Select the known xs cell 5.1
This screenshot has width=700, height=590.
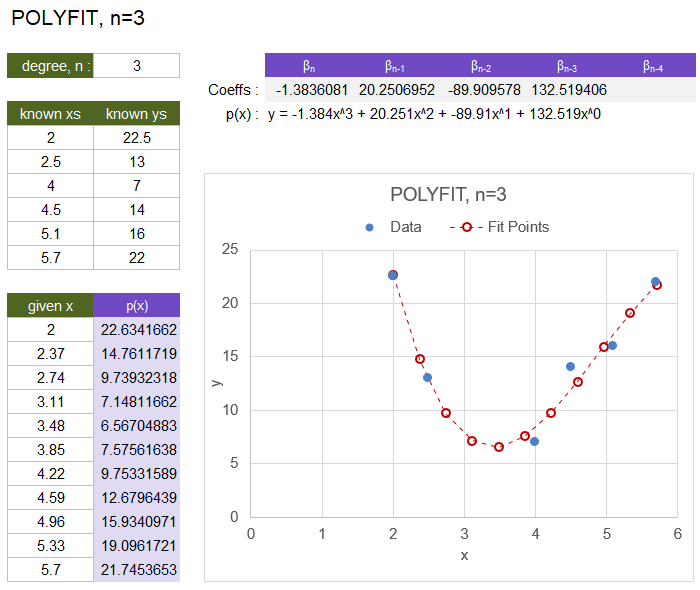[50, 234]
